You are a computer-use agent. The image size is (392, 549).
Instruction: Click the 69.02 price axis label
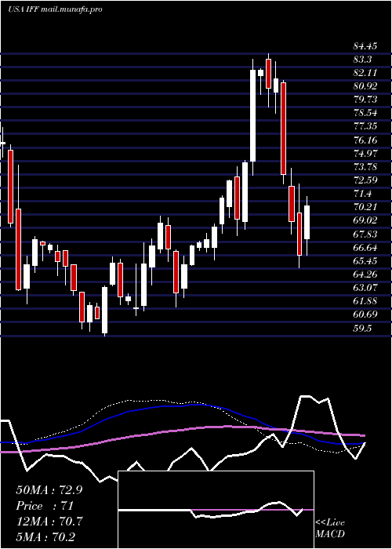point(365,220)
